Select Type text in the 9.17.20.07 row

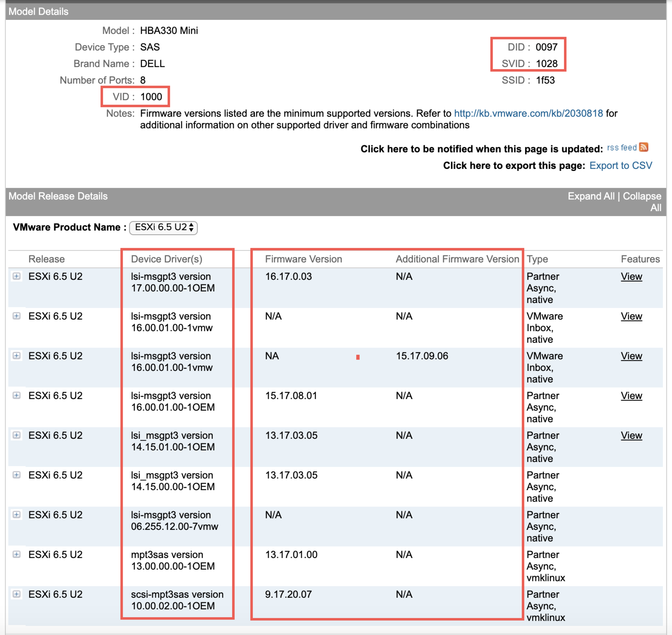click(x=545, y=606)
